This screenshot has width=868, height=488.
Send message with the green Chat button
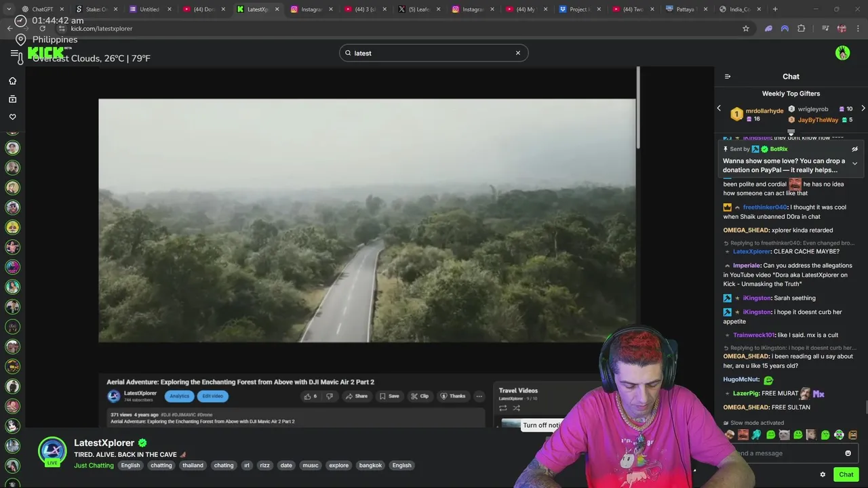846,474
